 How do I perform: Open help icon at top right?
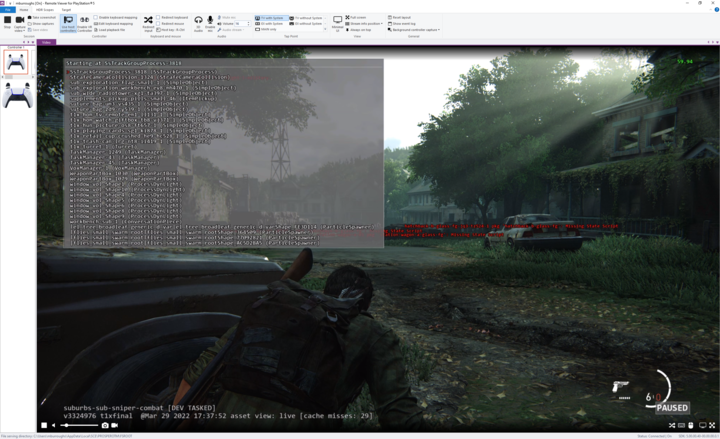coord(717,10)
